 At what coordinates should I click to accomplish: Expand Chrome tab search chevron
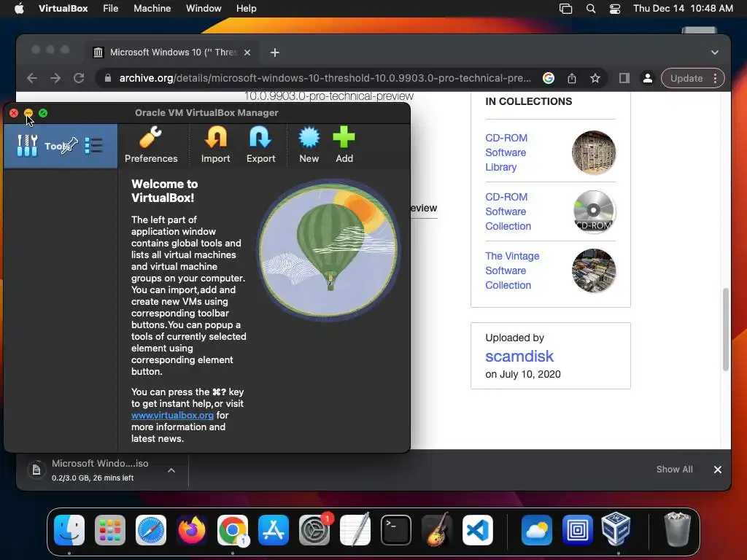point(715,52)
